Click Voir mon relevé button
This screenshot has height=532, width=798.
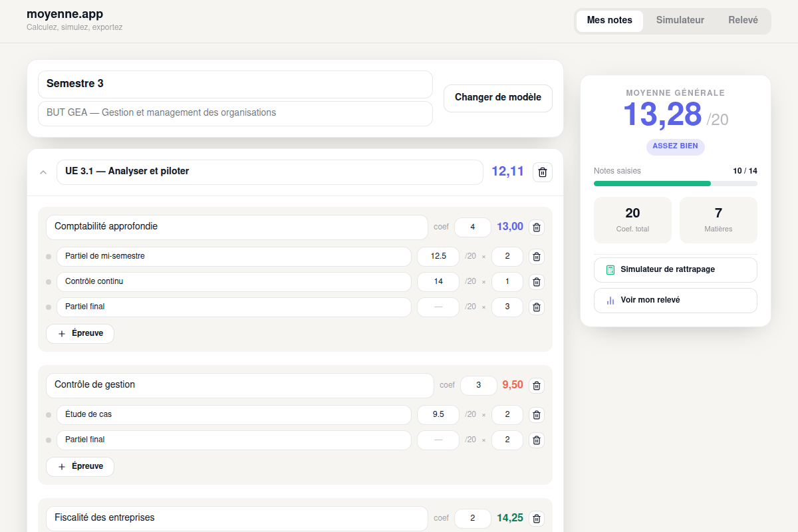(676, 301)
